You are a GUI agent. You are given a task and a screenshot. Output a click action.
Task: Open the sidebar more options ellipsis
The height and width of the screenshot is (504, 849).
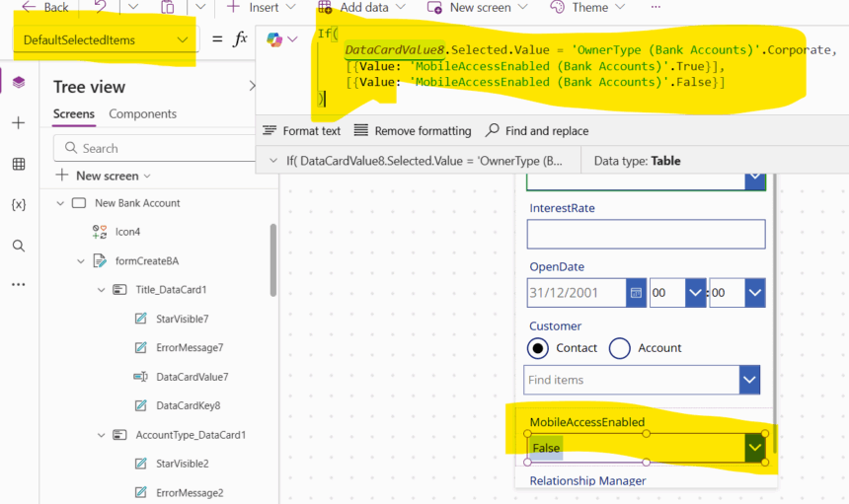(x=19, y=284)
